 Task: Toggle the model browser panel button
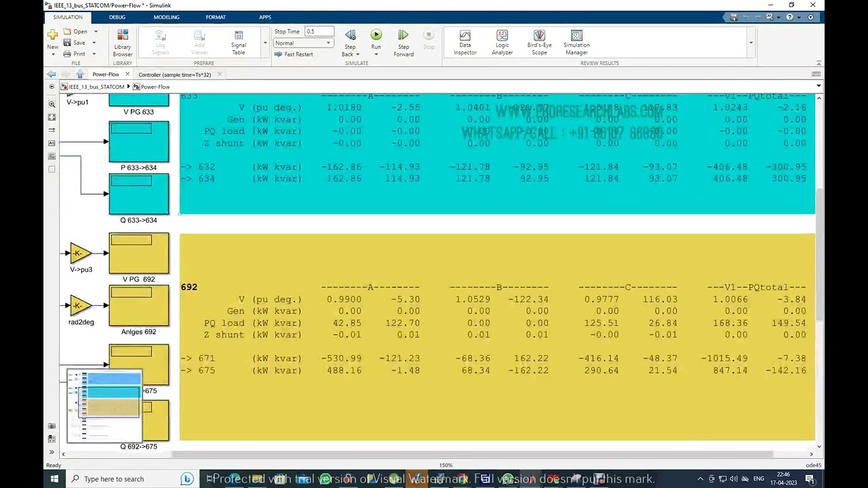pos(52,87)
